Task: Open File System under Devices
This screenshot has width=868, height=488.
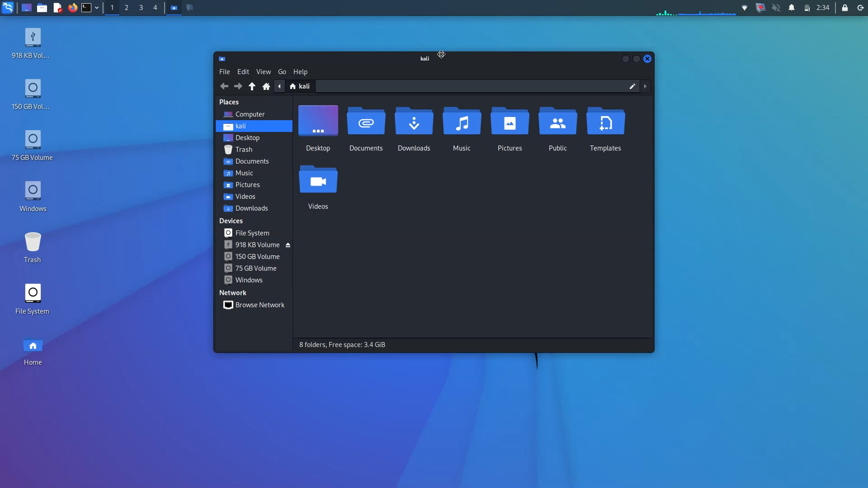Action: (252, 233)
